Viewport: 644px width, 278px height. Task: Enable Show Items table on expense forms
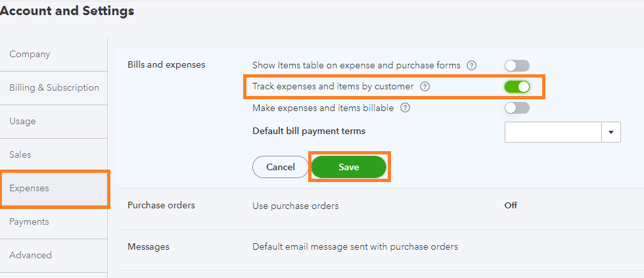517,66
